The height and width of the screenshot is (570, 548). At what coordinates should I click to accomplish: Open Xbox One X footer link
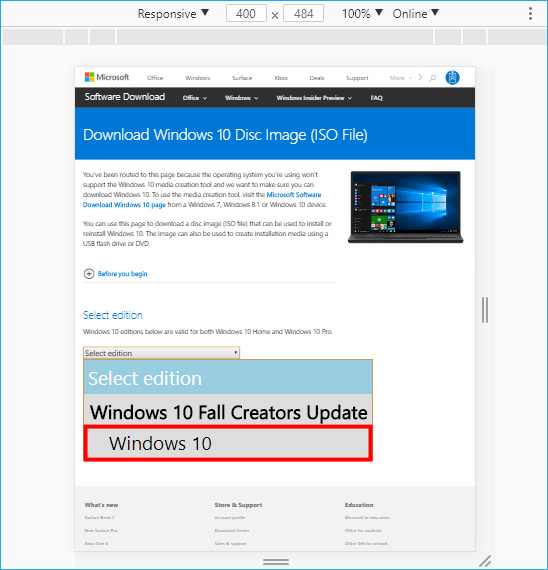(96, 544)
